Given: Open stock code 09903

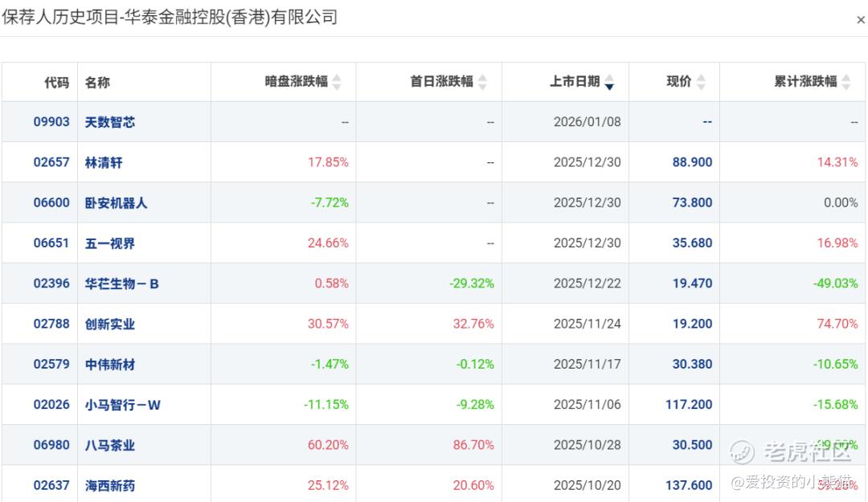Looking at the screenshot, I should pos(51,122).
